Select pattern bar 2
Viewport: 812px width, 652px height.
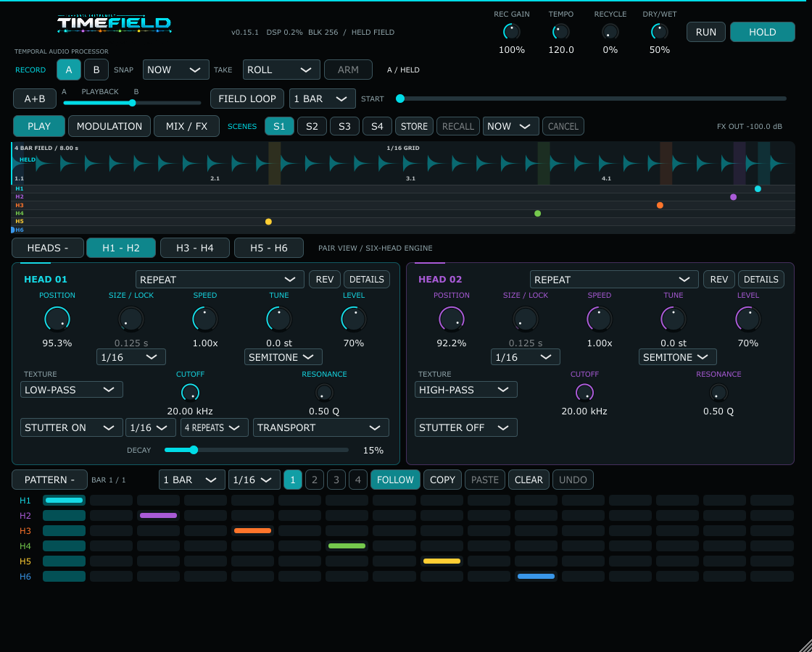(315, 480)
